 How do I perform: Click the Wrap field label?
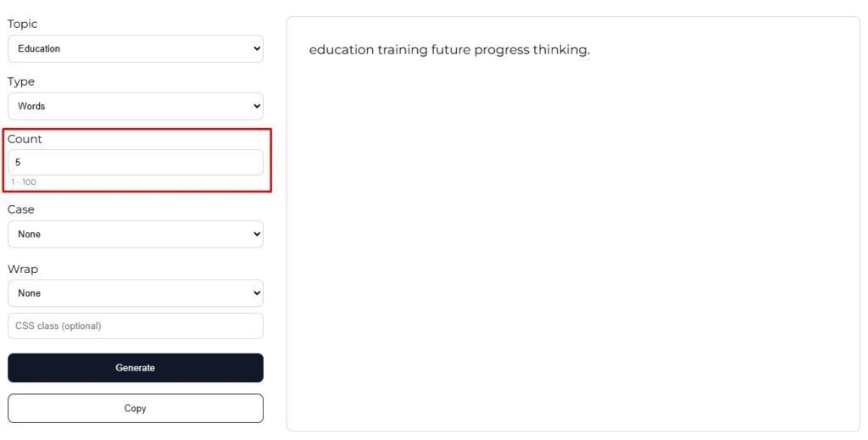[23, 270]
